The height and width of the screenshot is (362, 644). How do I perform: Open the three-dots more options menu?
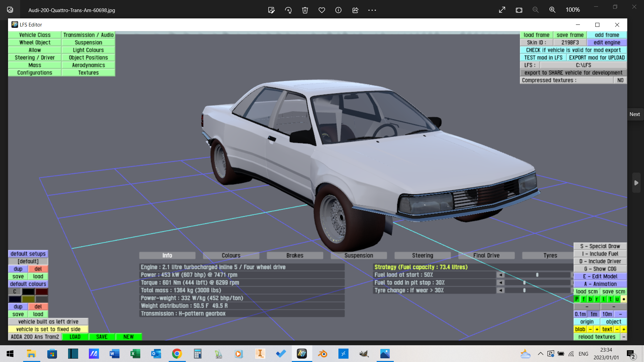click(x=372, y=10)
